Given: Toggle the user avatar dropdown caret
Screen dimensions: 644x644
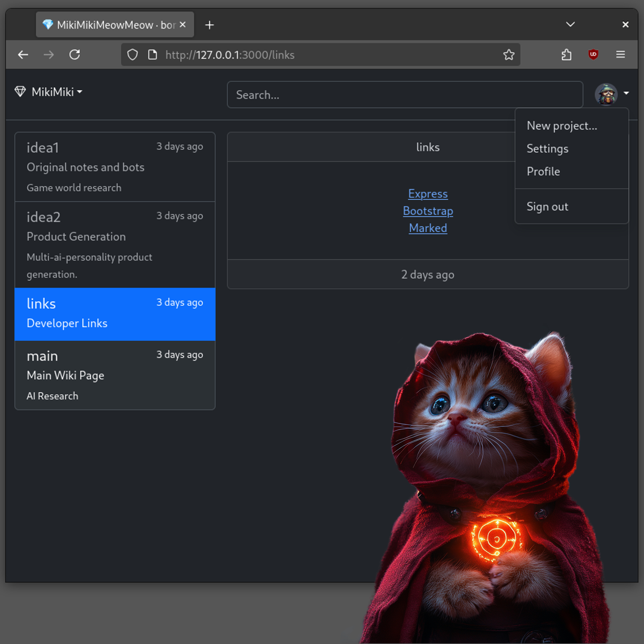Looking at the screenshot, I should coord(626,93).
